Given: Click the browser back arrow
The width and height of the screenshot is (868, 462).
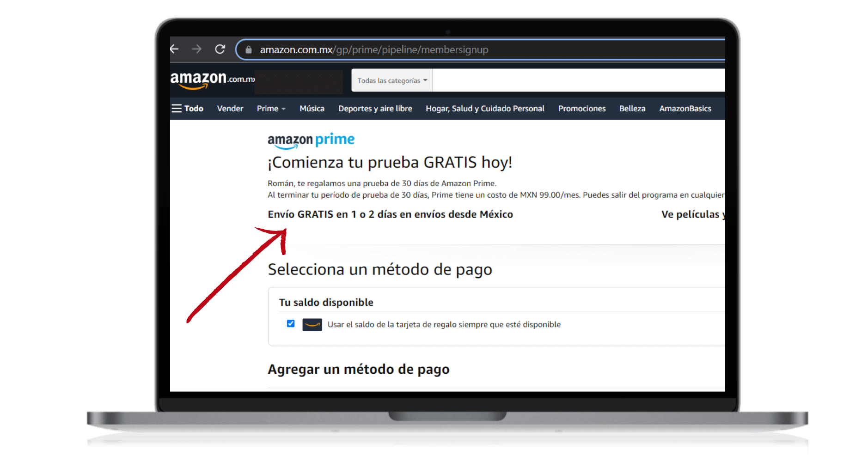Looking at the screenshot, I should (174, 49).
